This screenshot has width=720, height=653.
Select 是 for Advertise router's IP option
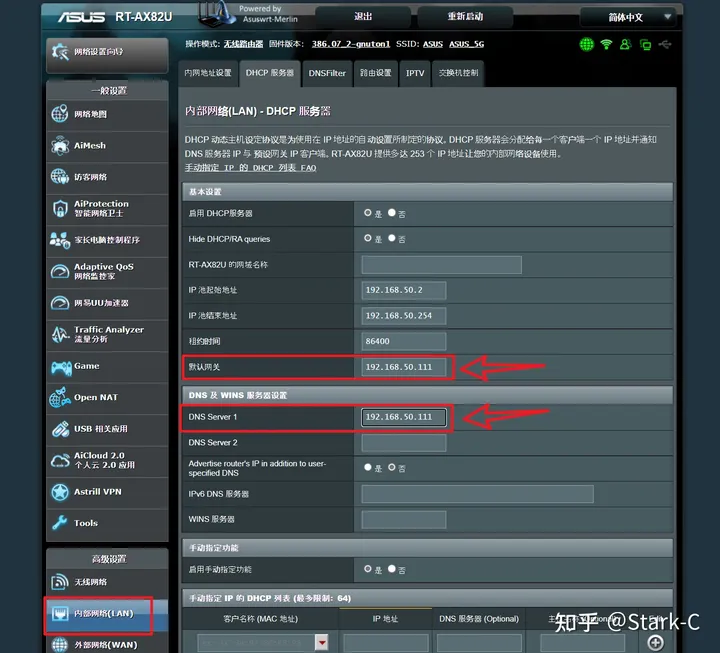coord(368,467)
